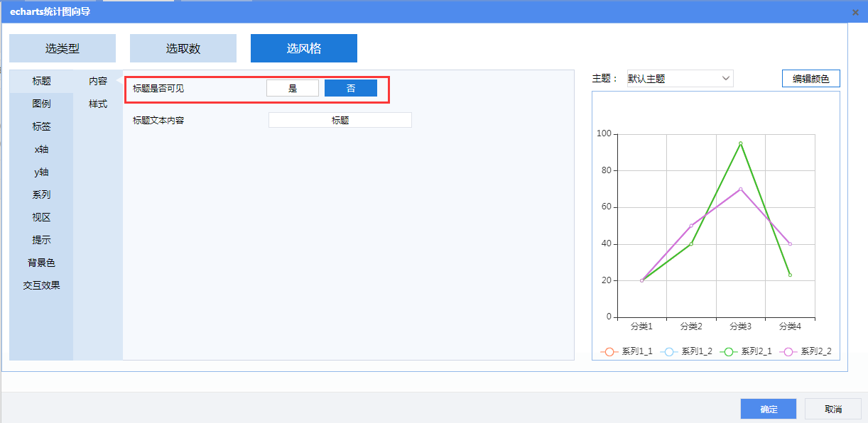The image size is (868, 423).
Task: Open the 样式 sub-tab
Action: 98,104
